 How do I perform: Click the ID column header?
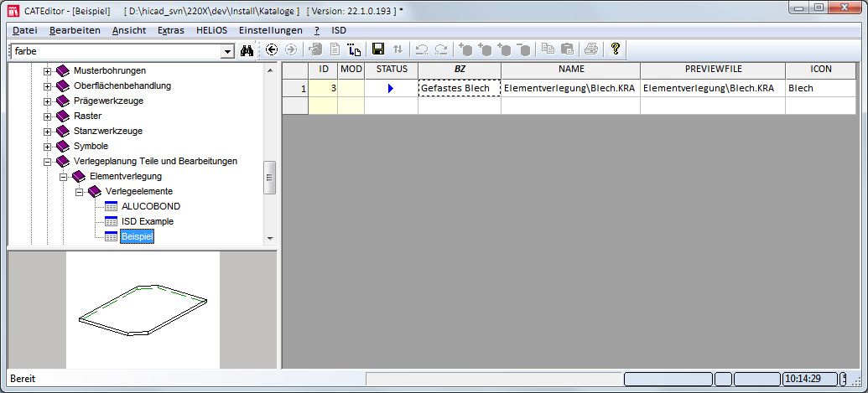323,70
